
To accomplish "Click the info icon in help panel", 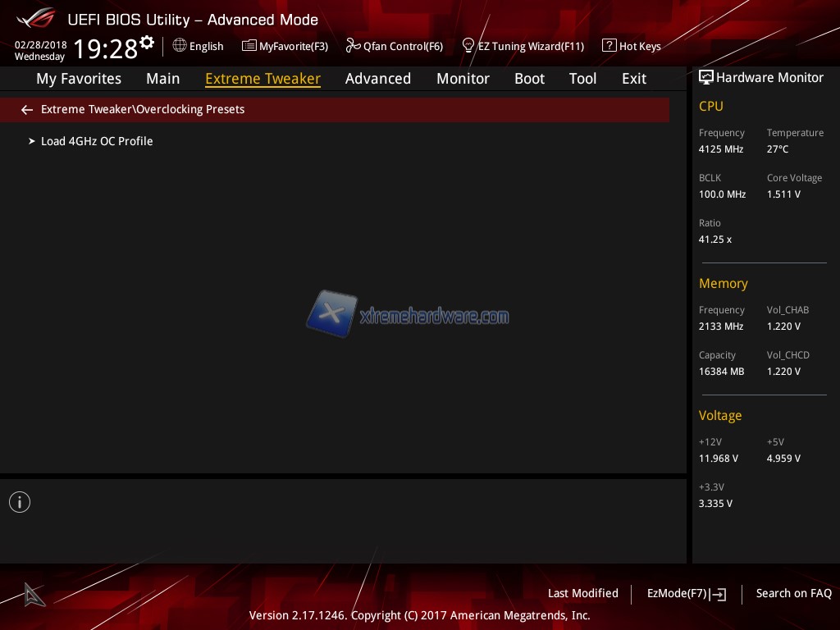I will (20, 502).
